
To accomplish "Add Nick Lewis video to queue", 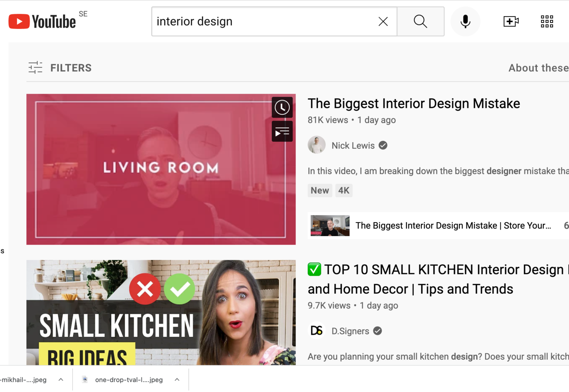I will (x=282, y=131).
